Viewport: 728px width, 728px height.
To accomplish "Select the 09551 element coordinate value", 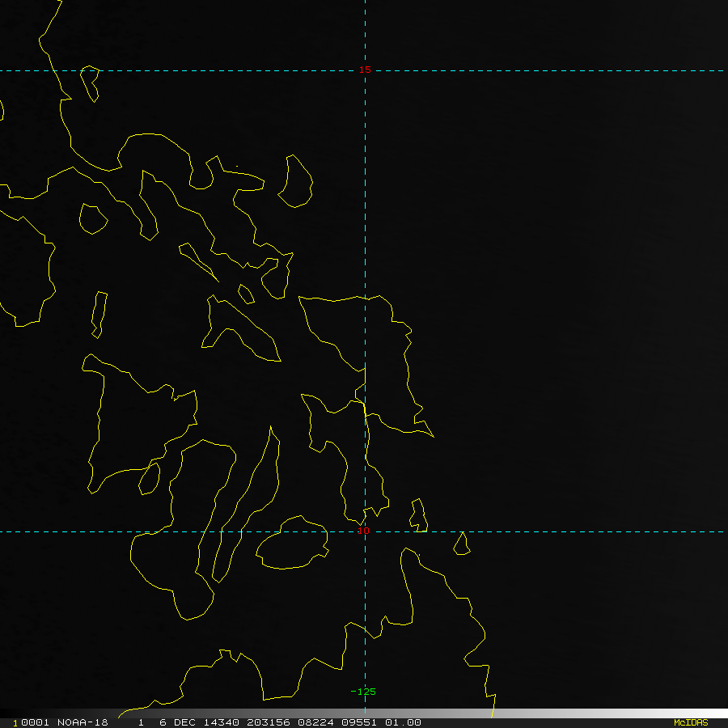I will coord(359,722).
